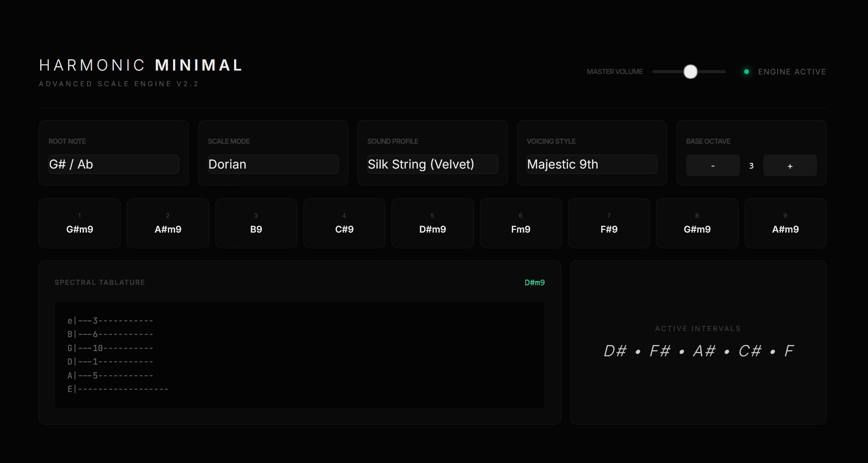Adjust the Master Volume slider handle
Screen dimensions: 868x463
[690, 72]
